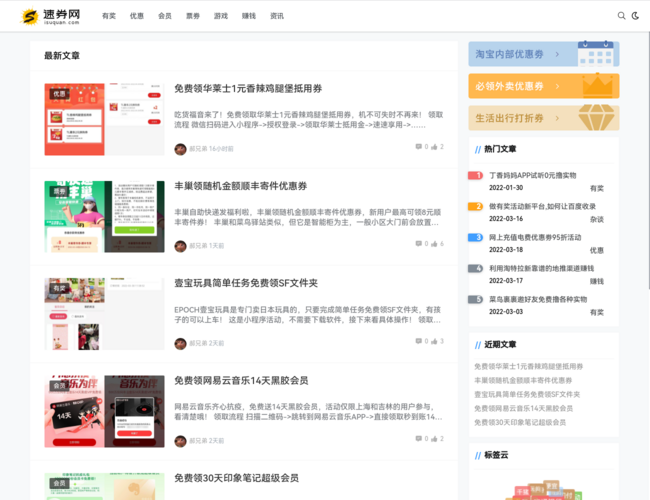Click the page vertical scrollbar
This screenshot has height=500, width=650.
(648, 162)
